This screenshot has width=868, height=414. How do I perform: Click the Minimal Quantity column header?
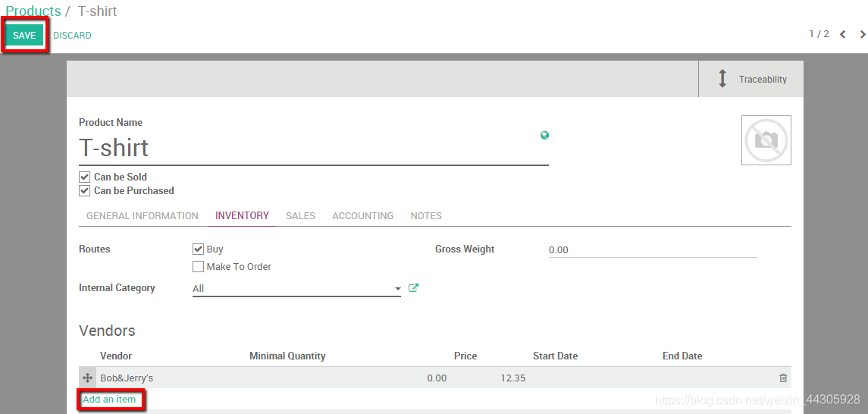pos(287,356)
